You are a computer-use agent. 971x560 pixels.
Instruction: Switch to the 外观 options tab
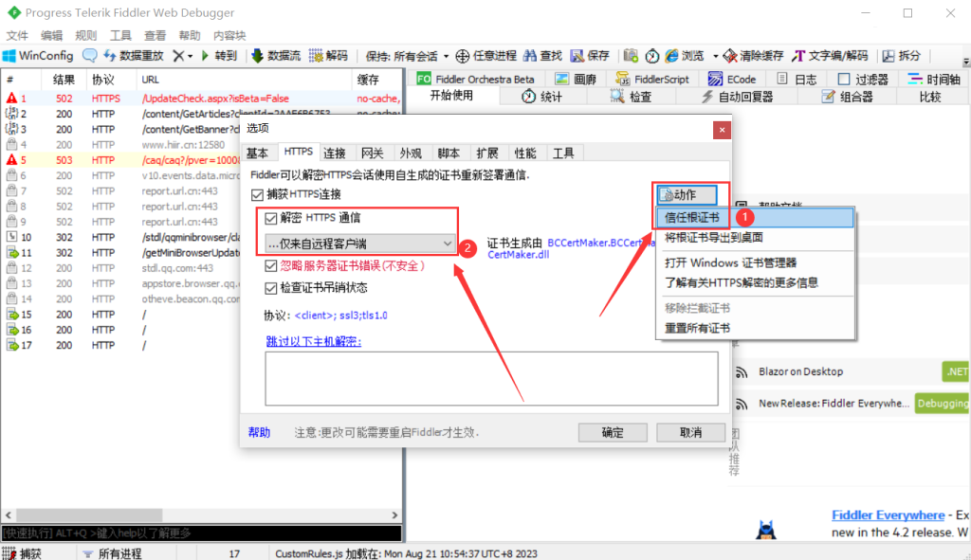tap(411, 153)
